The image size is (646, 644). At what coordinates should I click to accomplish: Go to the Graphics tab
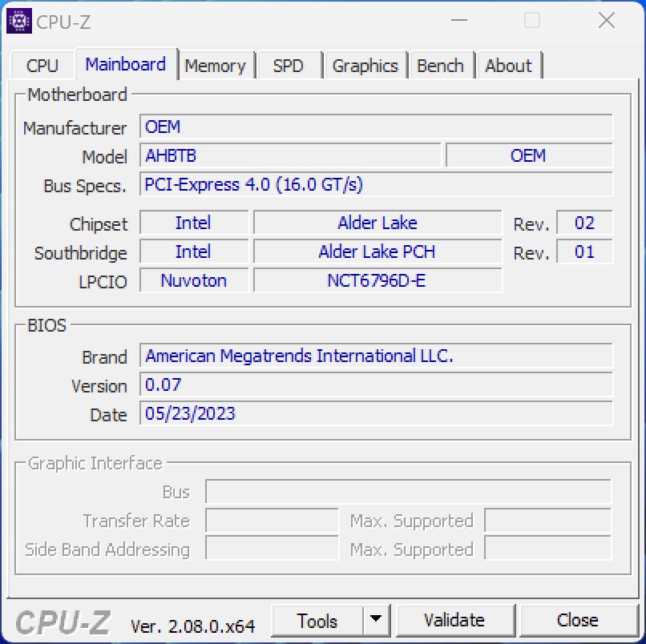coord(365,66)
